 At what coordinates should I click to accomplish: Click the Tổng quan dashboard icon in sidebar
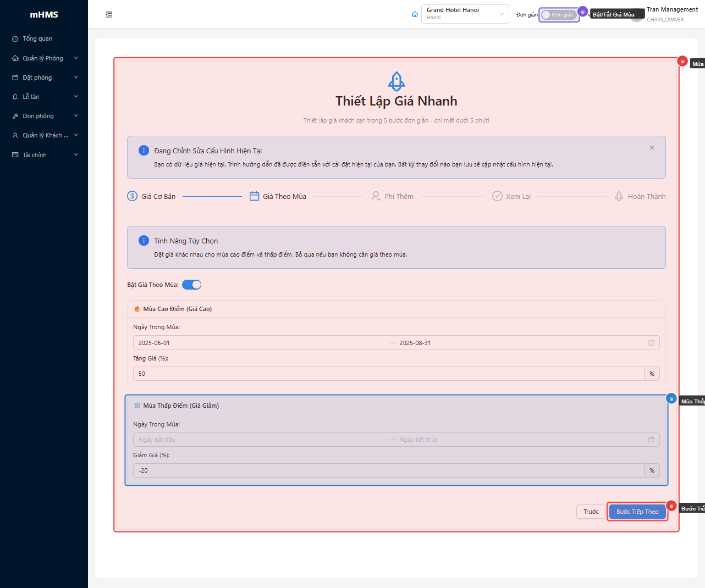15,39
